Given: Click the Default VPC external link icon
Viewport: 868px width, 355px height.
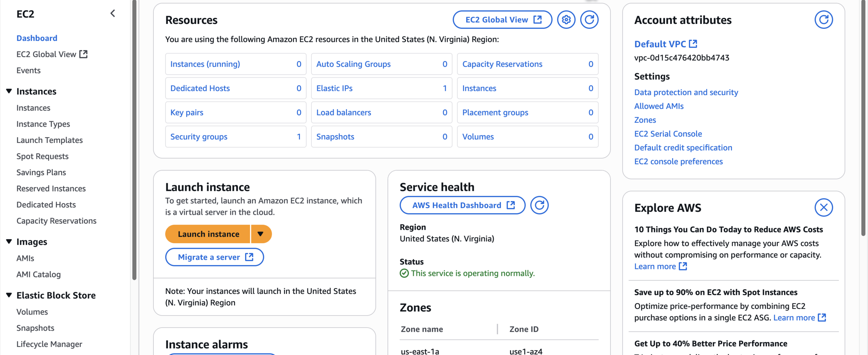Looking at the screenshot, I should [693, 44].
